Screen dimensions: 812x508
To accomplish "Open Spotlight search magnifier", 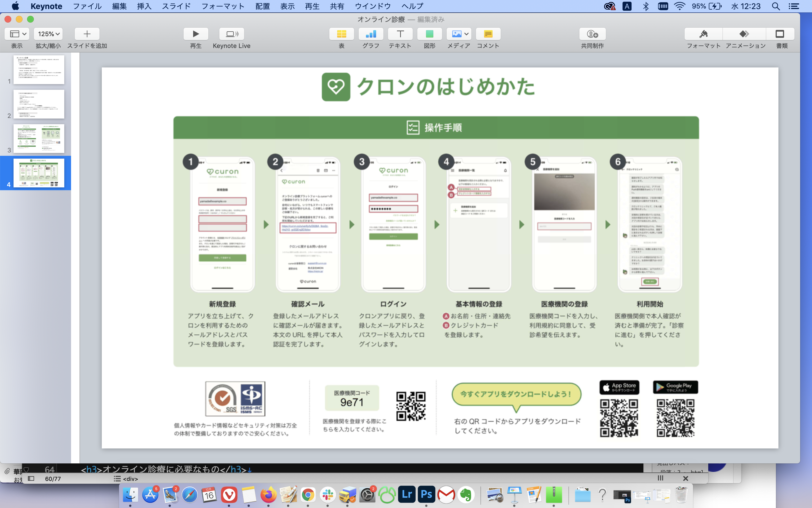I will pos(776,6).
